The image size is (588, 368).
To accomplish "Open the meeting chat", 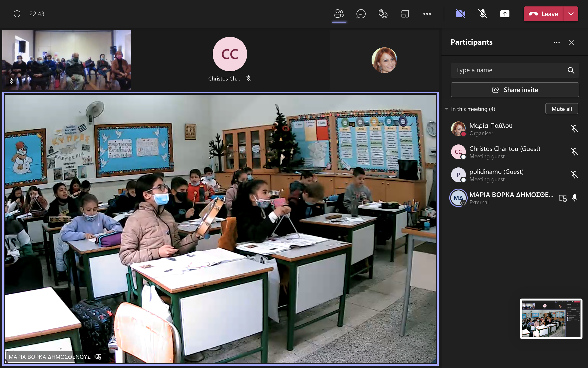I will tap(361, 14).
